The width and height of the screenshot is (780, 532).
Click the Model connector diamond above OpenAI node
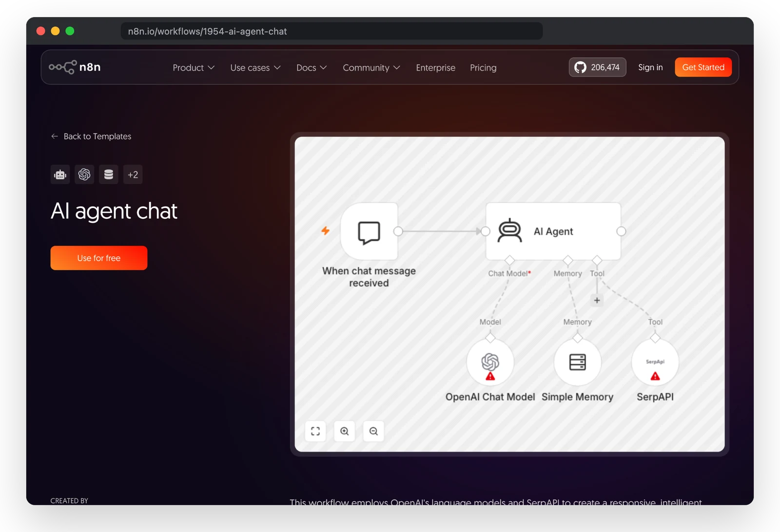(490, 338)
